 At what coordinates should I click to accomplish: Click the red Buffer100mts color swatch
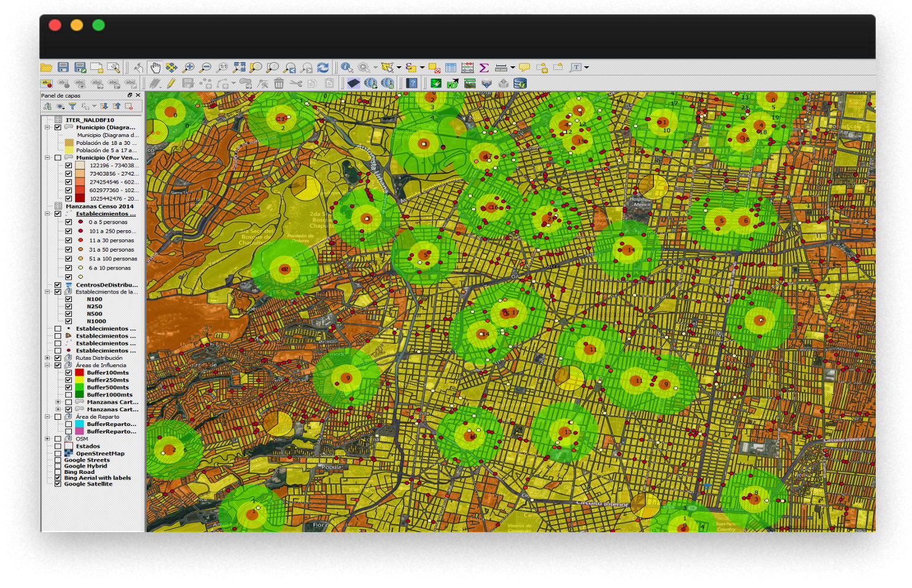coord(79,373)
